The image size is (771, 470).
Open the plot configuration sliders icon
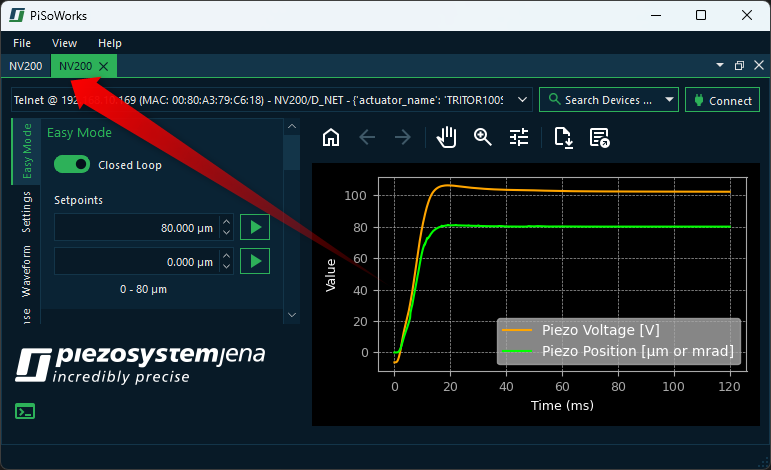[519, 138]
